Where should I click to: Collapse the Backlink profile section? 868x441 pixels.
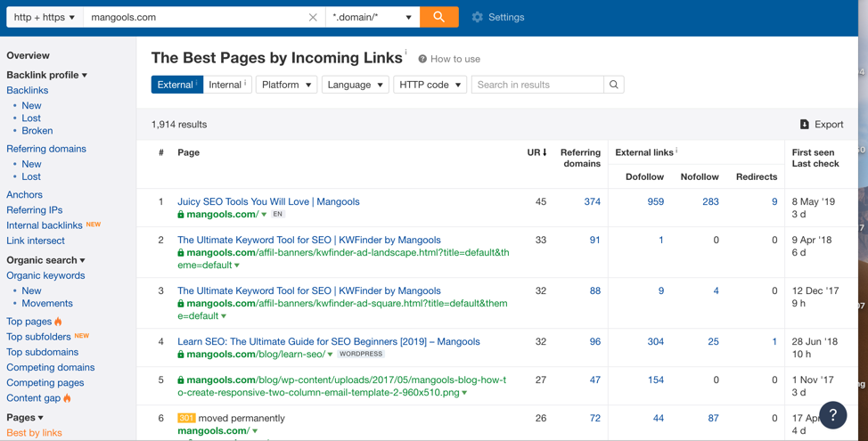(46, 75)
